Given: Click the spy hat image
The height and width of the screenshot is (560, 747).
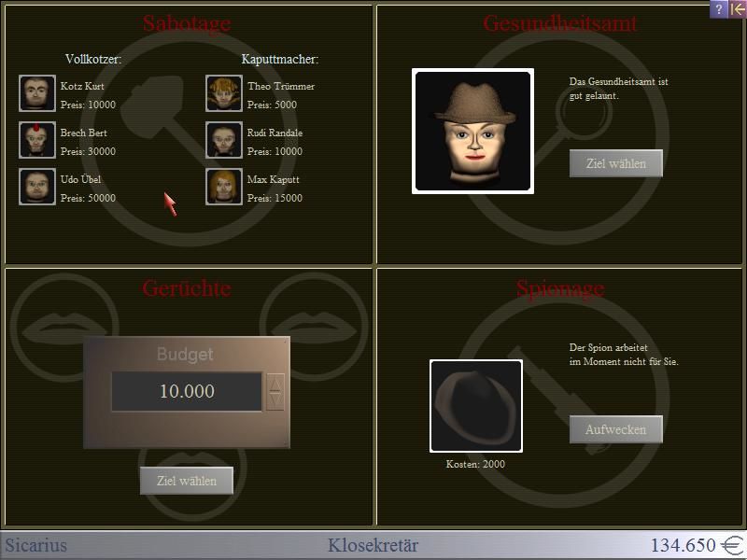Looking at the screenshot, I should point(476,406).
